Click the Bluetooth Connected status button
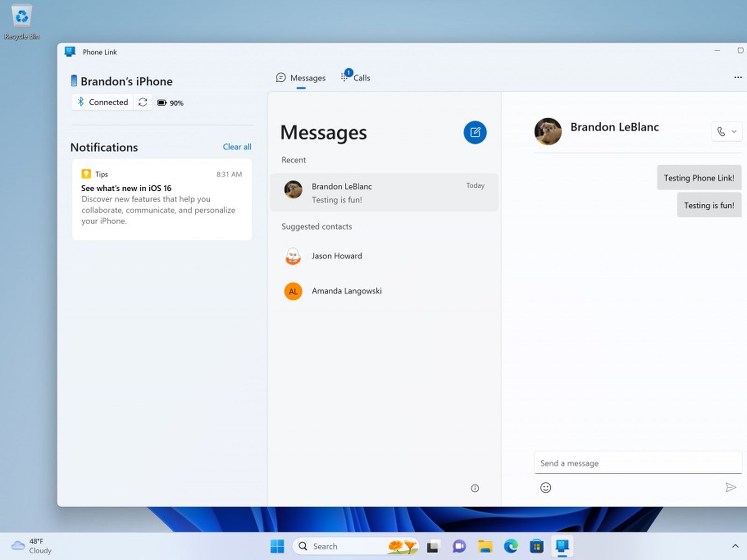 pos(103,102)
